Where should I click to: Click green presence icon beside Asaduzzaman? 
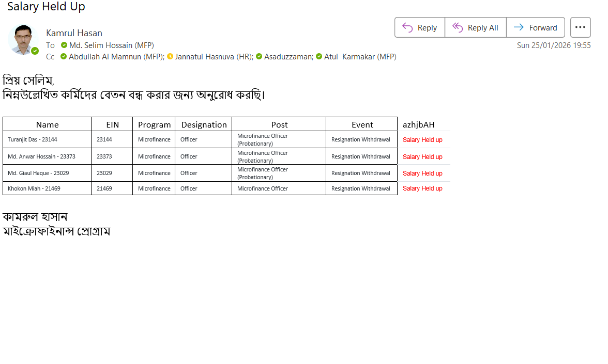pos(259,56)
